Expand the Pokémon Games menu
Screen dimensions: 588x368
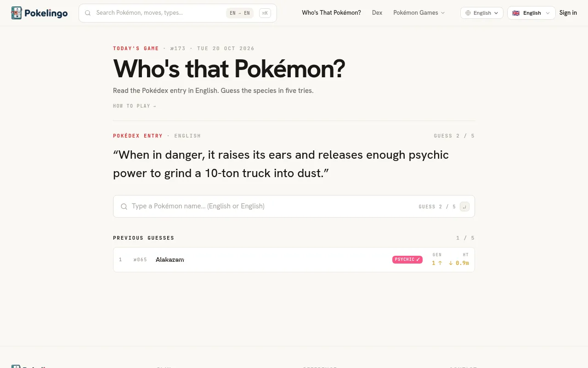(419, 13)
